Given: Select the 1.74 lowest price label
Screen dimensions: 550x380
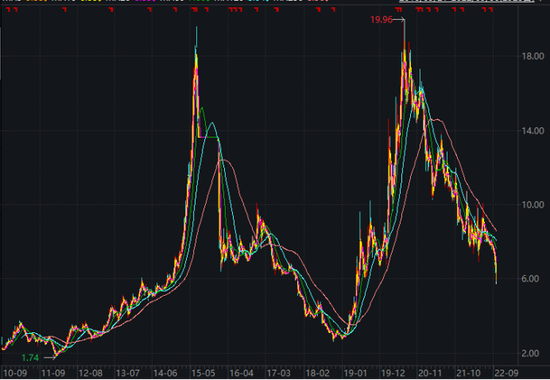Looking at the screenshot, I should [30, 358].
